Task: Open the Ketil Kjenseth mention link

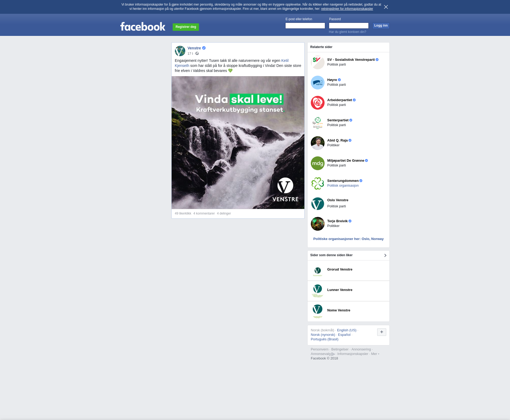Action: [x=285, y=61]
